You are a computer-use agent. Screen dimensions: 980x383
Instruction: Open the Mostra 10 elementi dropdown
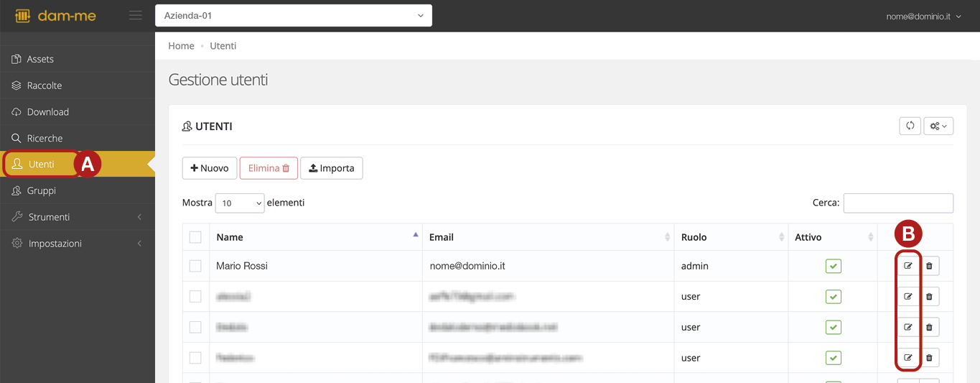240,203
